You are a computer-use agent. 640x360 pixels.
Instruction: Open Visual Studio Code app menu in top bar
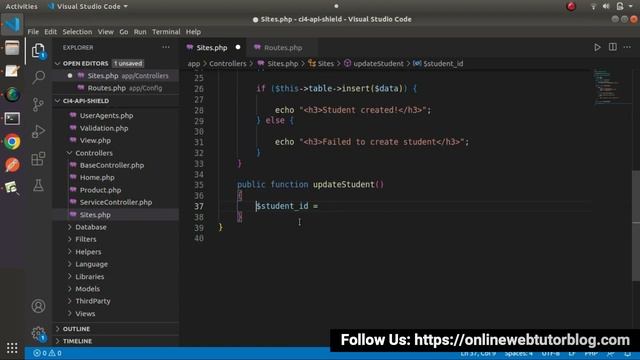[88, 6]
